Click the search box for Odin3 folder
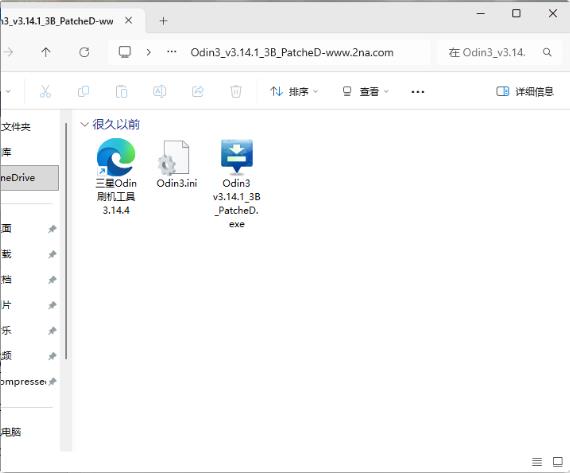The height and width of the screenshot is (473, 570). tap(500, 52)
